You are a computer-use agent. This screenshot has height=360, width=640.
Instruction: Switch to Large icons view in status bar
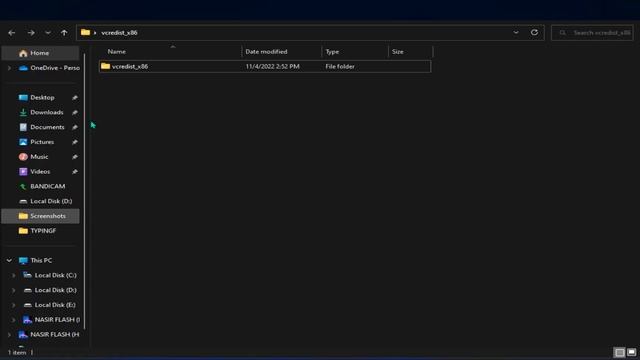[x=631, y=352]
